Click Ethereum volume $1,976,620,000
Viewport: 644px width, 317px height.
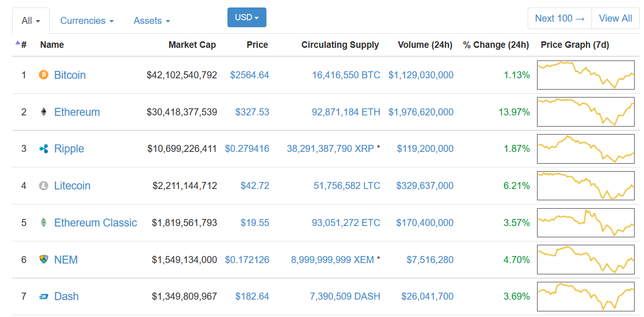(x=421, y=112)
